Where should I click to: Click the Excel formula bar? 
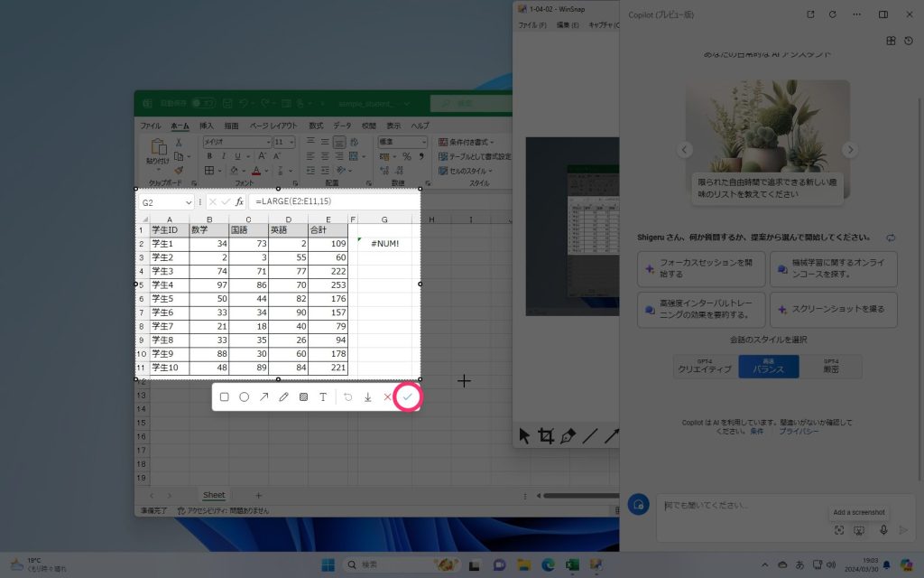tap(334, 201)
